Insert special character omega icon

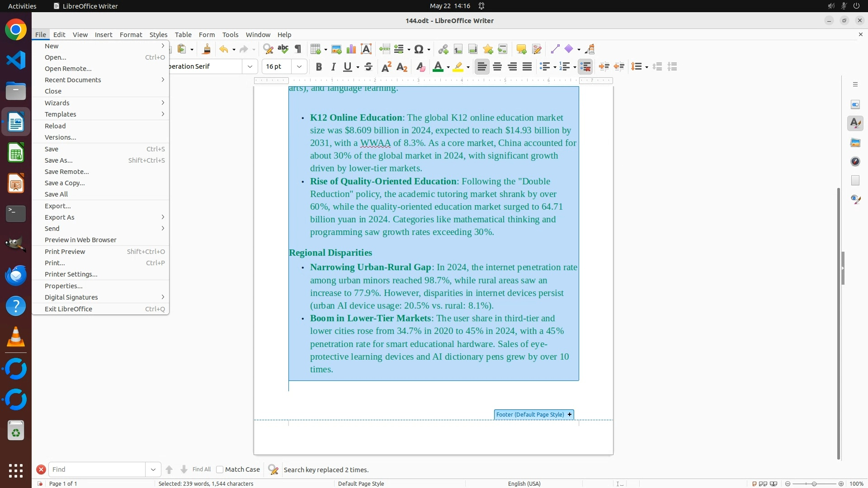[419, 49]
